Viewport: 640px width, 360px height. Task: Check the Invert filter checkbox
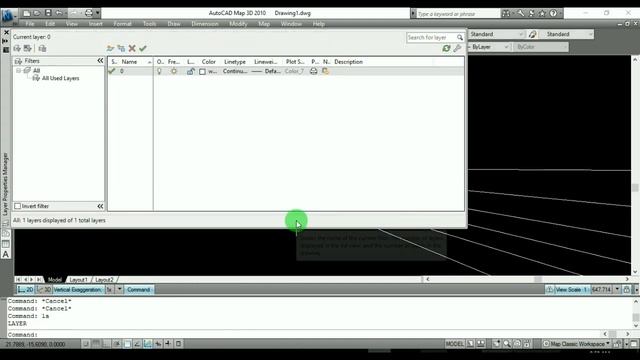click(18, 206)
